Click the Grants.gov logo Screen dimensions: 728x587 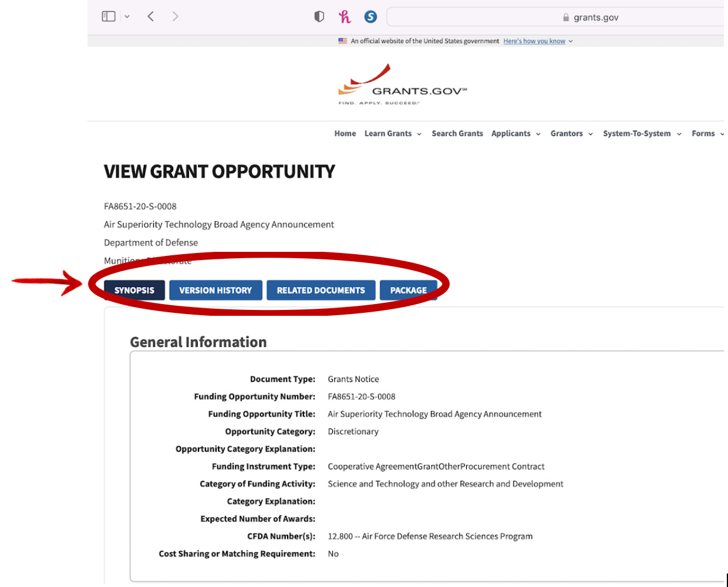pyautogui.click(x=403, y=85)
